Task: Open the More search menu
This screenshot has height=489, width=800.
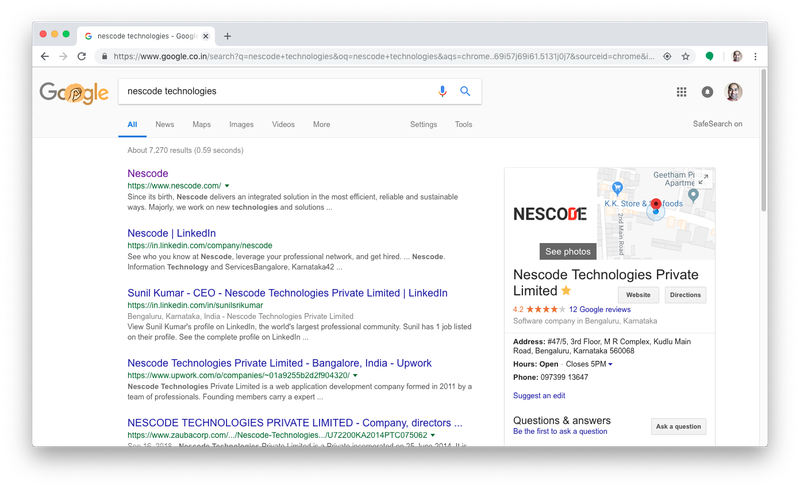Action: [x=321, y=124]
